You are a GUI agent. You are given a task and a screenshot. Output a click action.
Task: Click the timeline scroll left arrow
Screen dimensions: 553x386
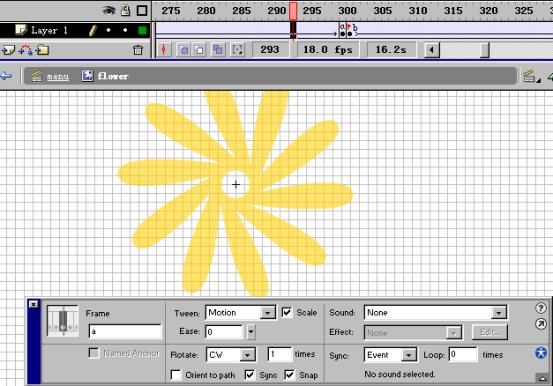(431, 50)
